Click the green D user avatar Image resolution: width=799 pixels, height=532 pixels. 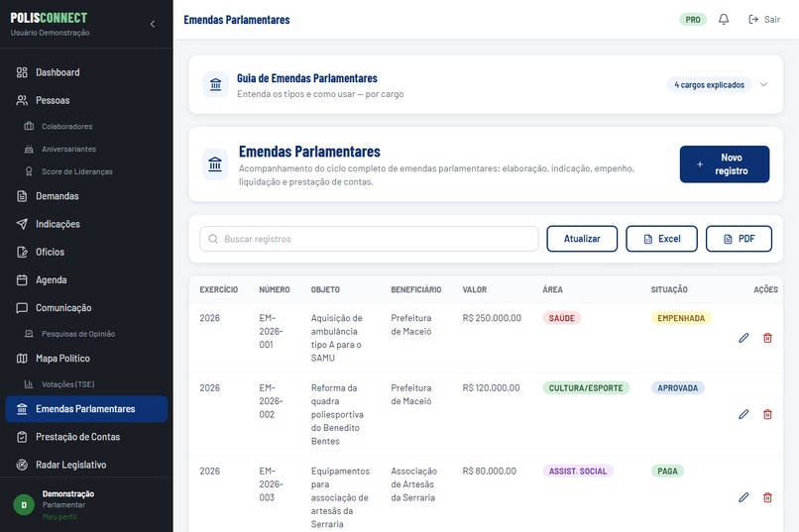click(x=24, y=505)
